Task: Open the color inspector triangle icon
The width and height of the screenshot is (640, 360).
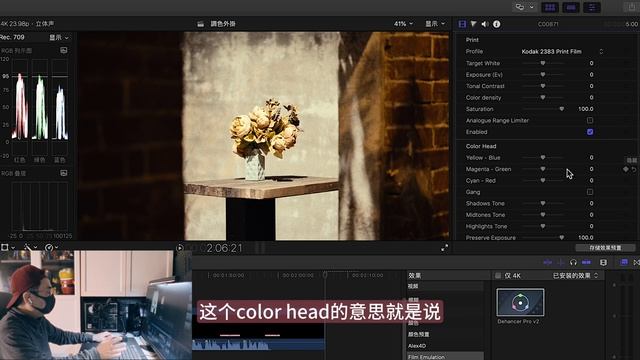Action: pyautogui.click(x=473, y=24)
